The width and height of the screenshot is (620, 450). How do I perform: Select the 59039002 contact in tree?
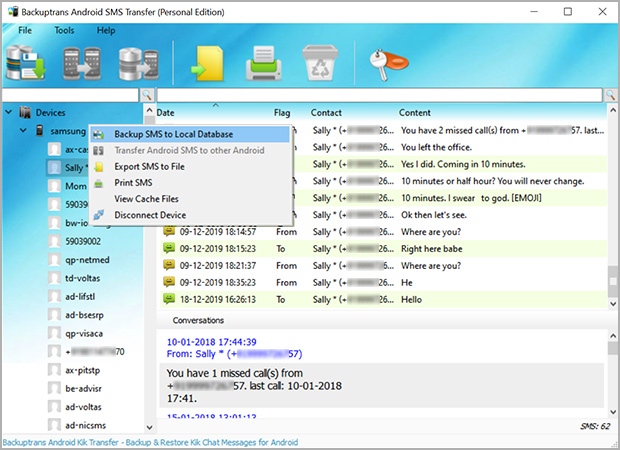coord(83,241)
